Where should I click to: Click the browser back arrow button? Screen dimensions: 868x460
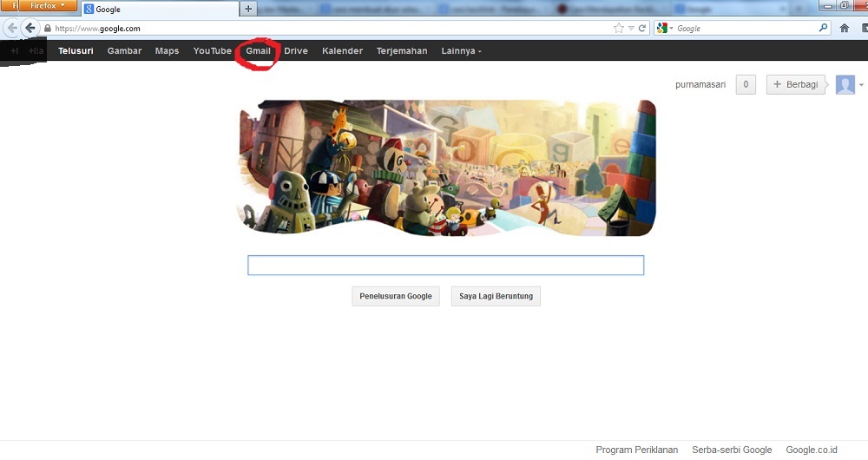[x=30, y=29]
